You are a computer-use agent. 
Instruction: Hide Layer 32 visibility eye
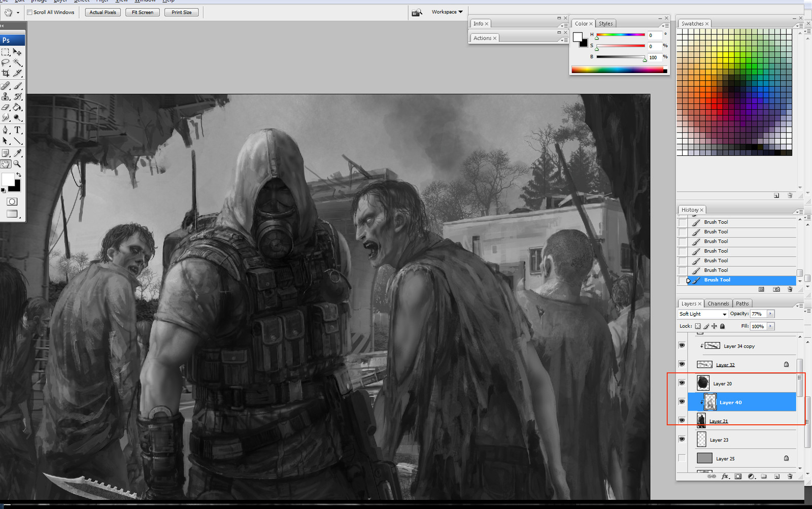(x=682, y=364)
